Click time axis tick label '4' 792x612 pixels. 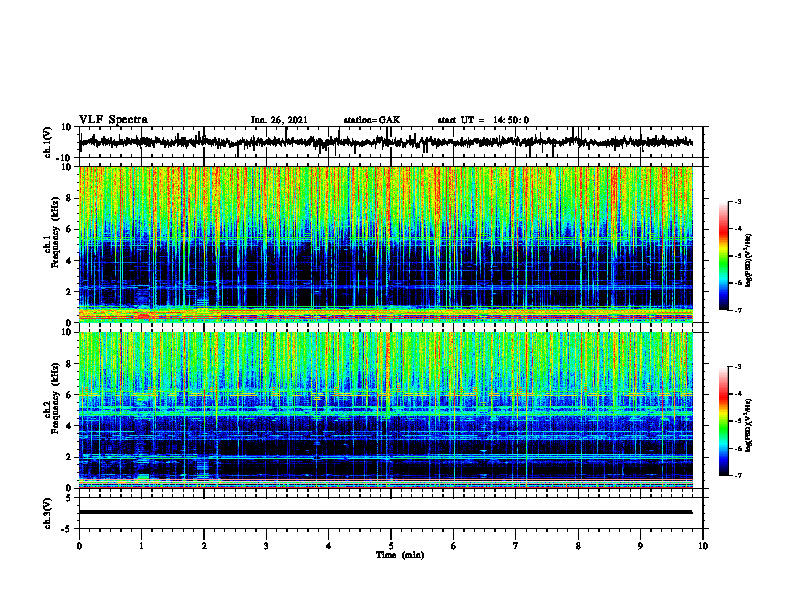tap(329, 546)
